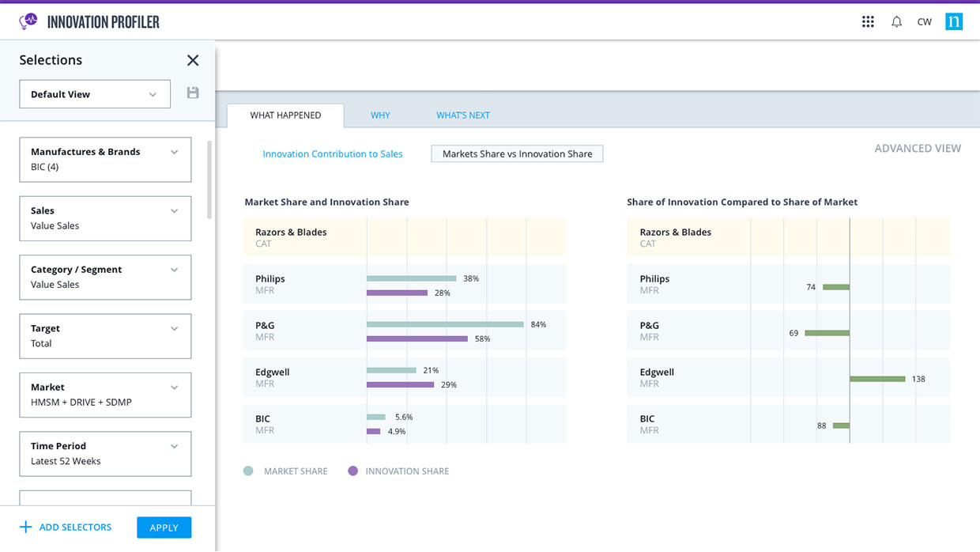
Task: Expand the Manufactures & Brands selector
Action: coord(105,160)
